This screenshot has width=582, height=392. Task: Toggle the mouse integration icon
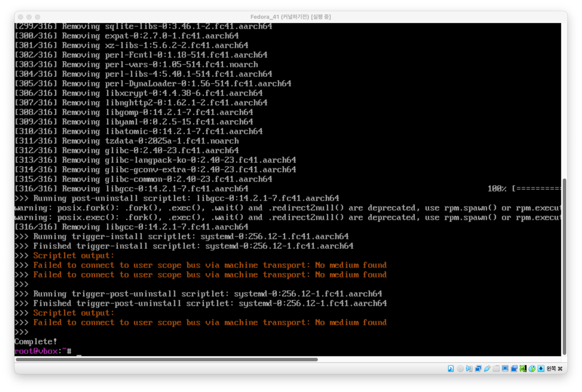coord(532,368)
